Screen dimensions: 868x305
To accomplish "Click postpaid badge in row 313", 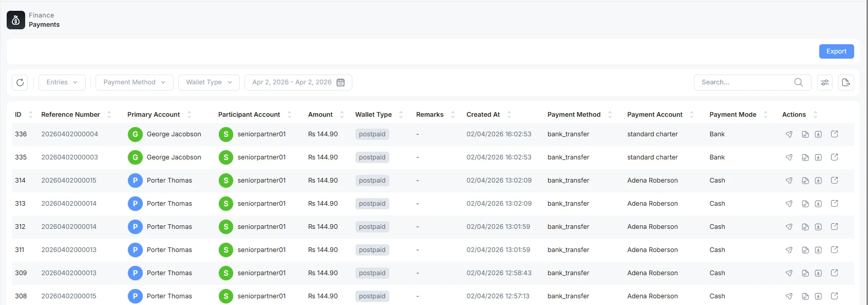I will click(372, 204).
